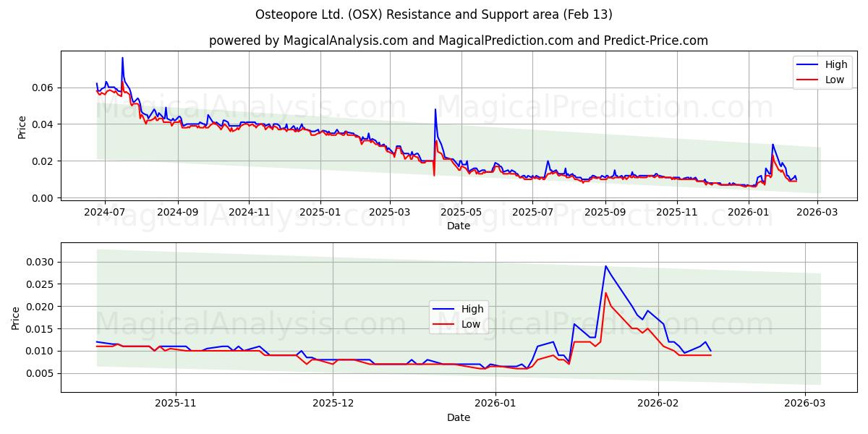The image size is (868, 434).
Task: Click the 0.029 High peak in bottom chart
Action: (x=605, y=266)
